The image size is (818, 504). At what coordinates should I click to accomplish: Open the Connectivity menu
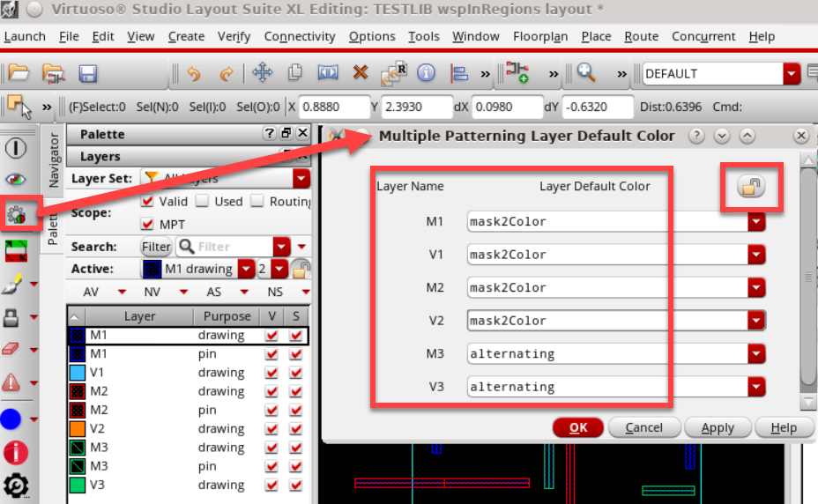click(300, 36)
